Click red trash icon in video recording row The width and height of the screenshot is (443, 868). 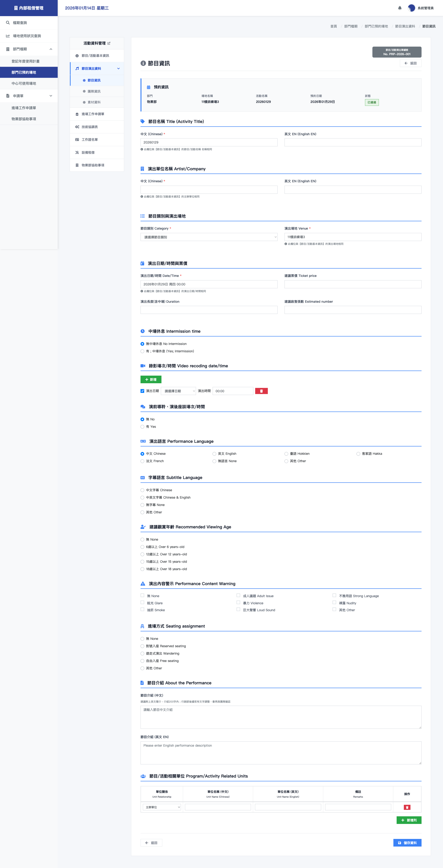click(x=261, y=391)
